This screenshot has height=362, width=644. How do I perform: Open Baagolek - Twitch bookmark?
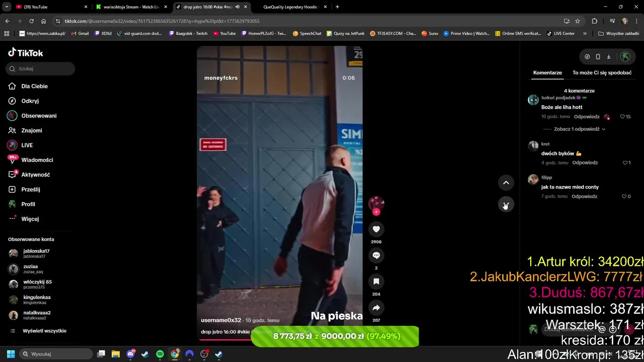click(188, 34)
